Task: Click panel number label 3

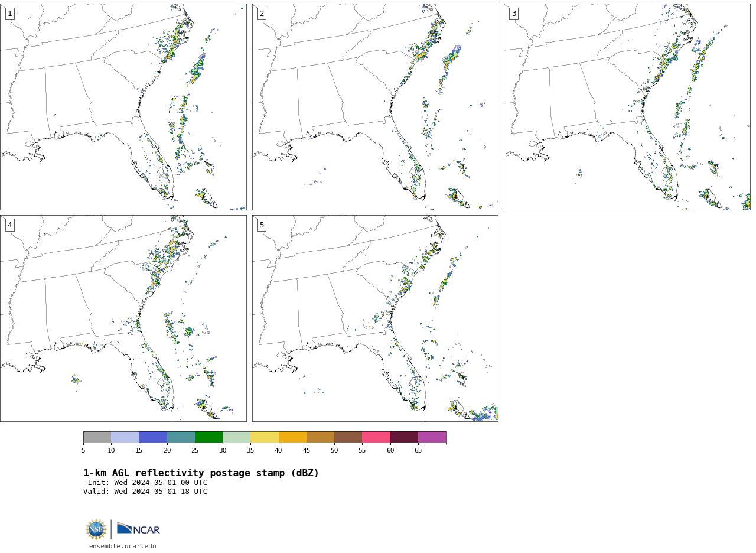Action: click(x=513, y=14)
